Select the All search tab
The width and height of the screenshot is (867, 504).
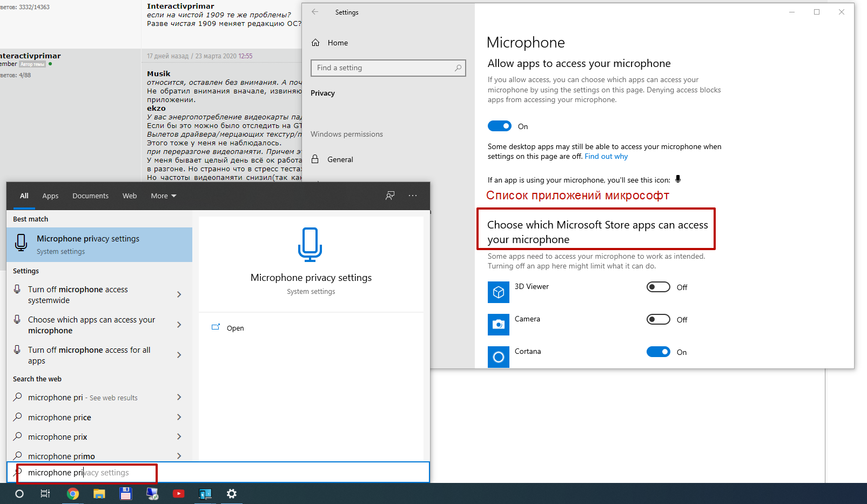[24, 196]
